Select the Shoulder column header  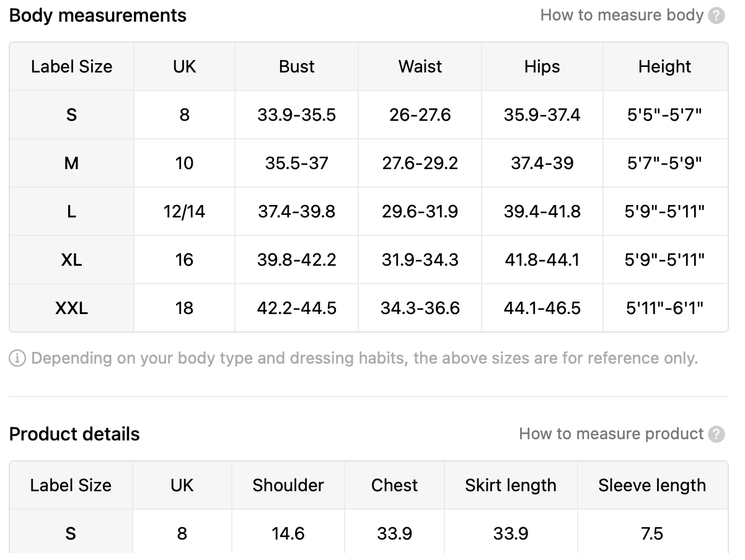288,486
